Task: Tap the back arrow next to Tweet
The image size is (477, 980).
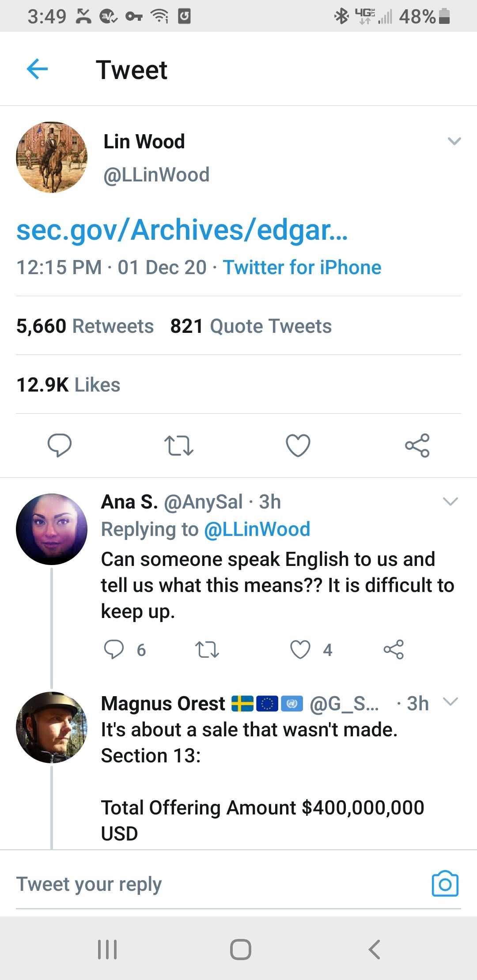Action: 37,69
